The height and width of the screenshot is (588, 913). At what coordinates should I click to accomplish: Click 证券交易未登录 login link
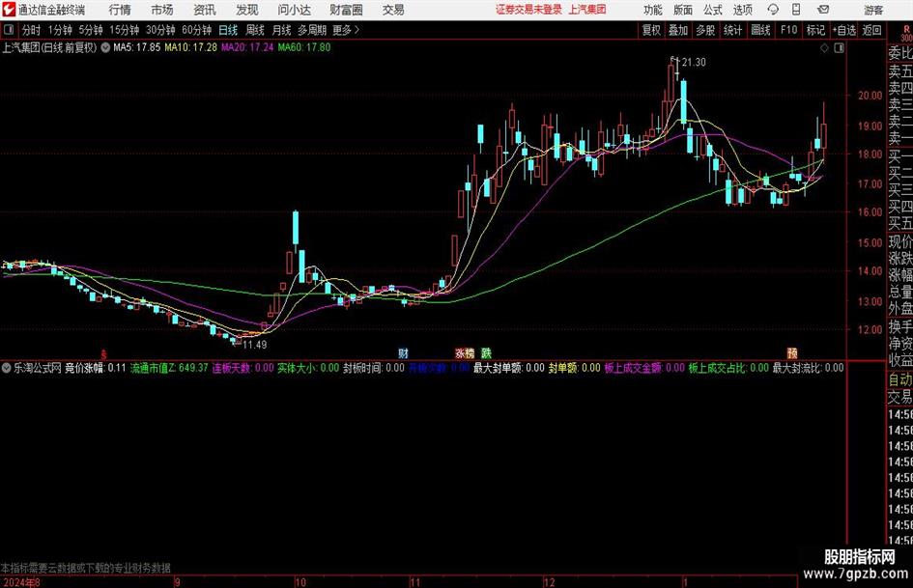tap(528, 10)
